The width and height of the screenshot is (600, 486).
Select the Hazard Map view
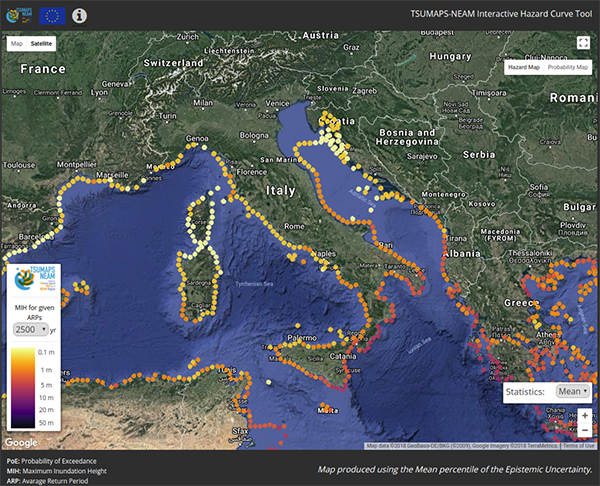point(524,67)
